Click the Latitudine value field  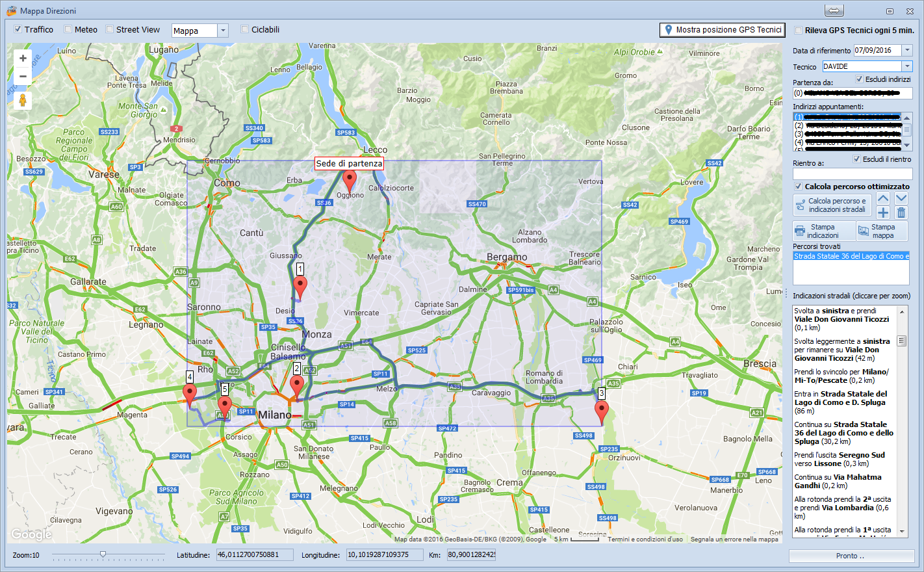[x=255, y=554]
